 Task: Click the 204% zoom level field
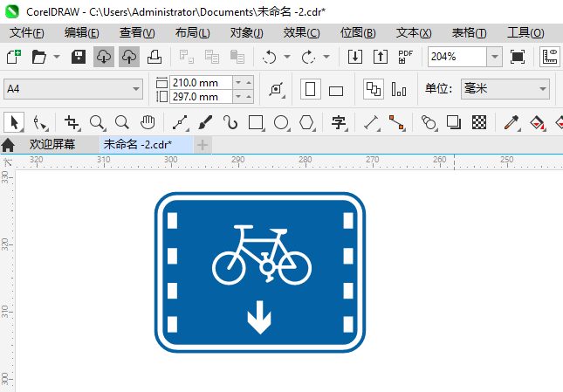pyautogui.click(x=457, y=57)
